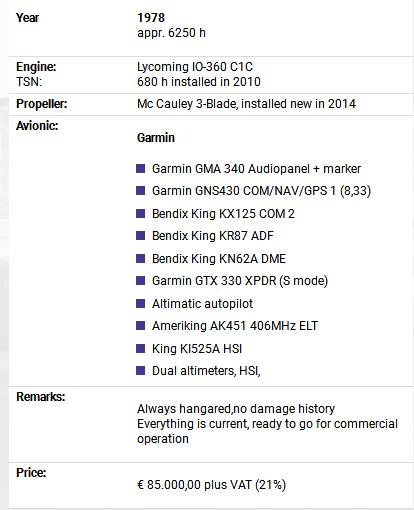Viewport: 414px width, 510px height.
Task: Click bullet marker for Bendix King KR87 ADF
Action: [141, 236]
